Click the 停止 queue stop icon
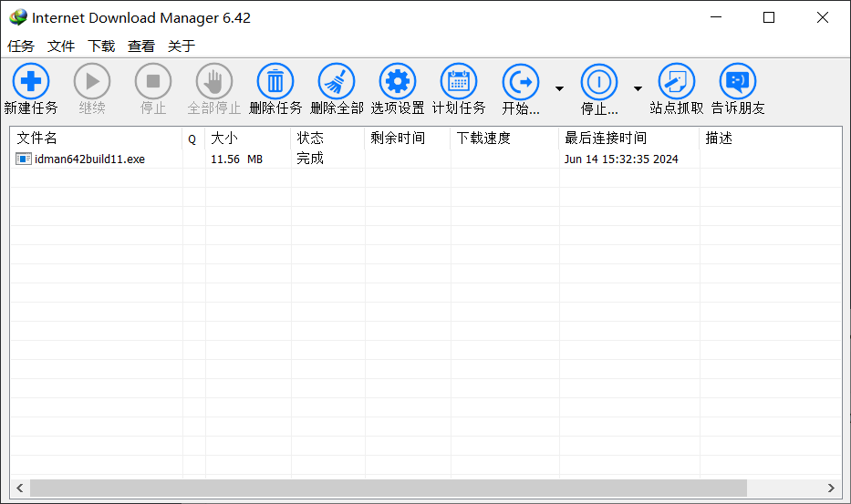 599,82
